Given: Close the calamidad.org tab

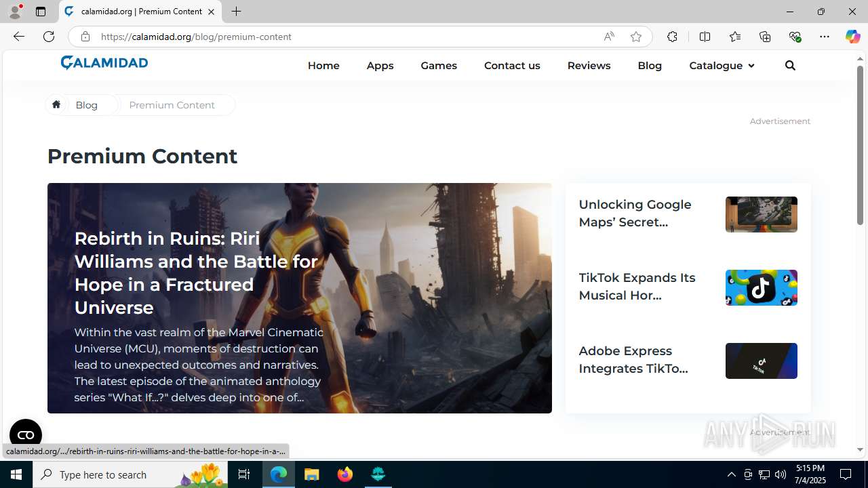Looking at the screenshot, I should pos(211,12).
